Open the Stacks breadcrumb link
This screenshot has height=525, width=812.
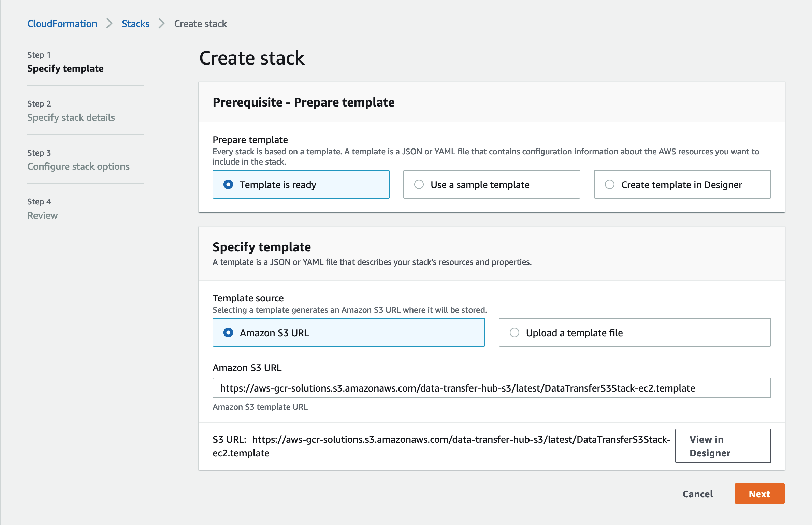point(135,24)
